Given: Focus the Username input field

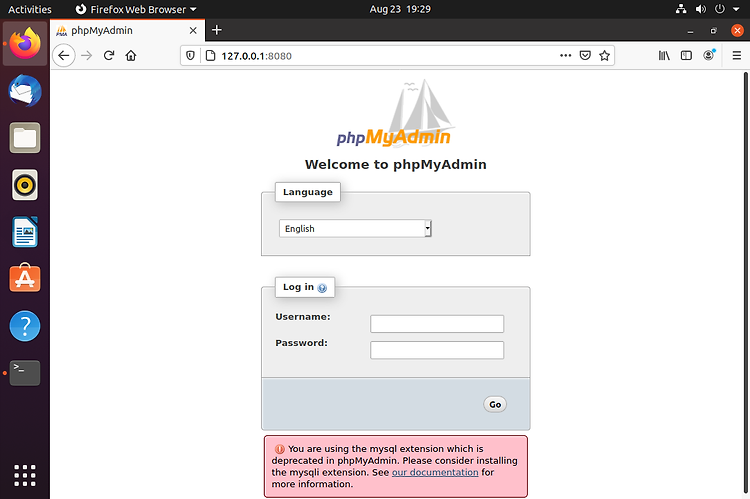Looking at the screenshot, I should (x=437, y=324).
